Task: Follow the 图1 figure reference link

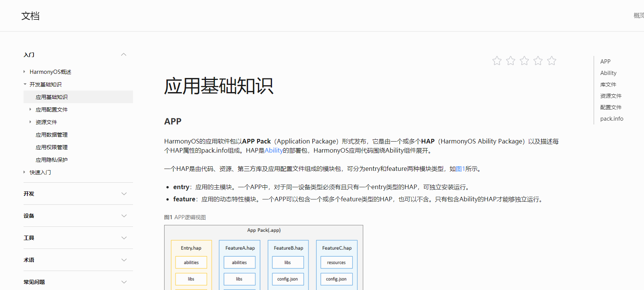Action: [x=460, y=169]
